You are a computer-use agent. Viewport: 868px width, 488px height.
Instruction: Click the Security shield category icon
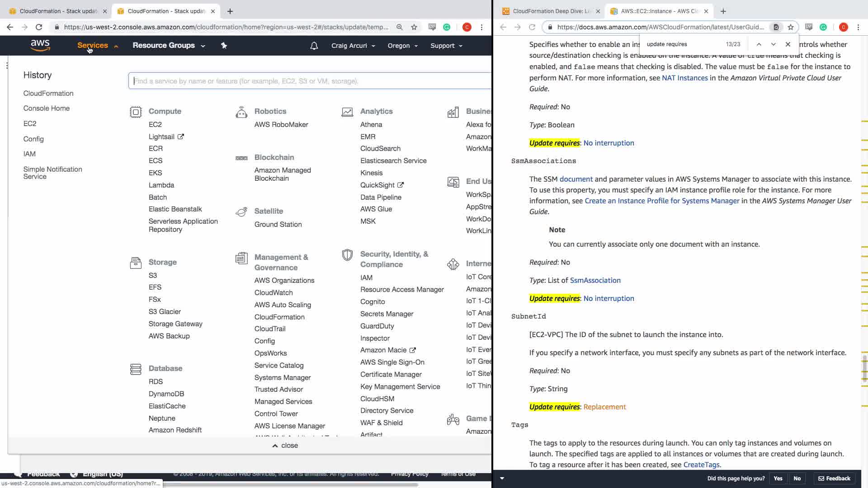click(x=347, y=255)
